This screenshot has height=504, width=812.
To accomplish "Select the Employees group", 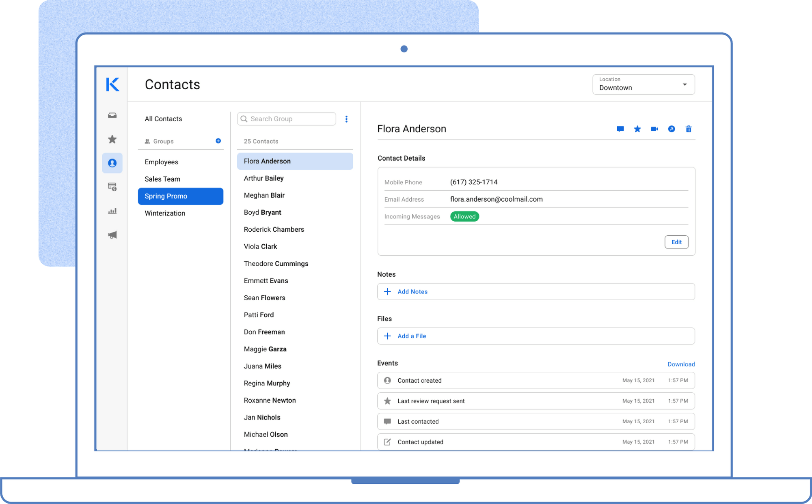I will [162, 162].
